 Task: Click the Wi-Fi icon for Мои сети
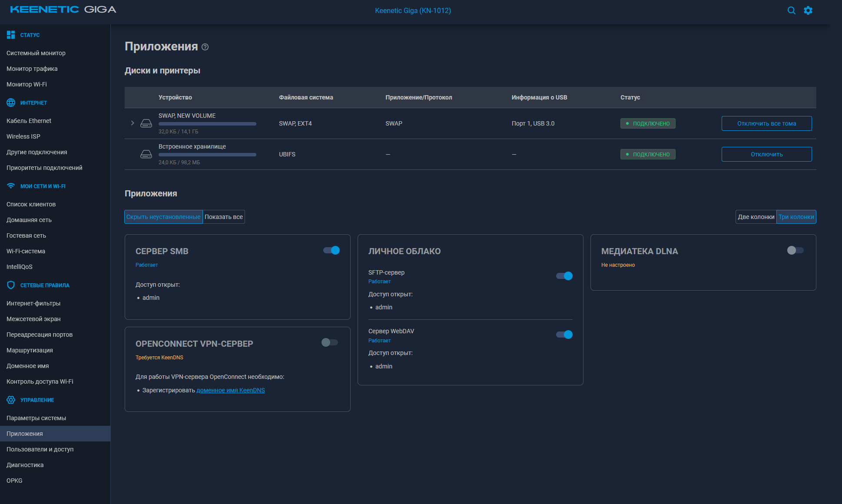click(11, 186)
